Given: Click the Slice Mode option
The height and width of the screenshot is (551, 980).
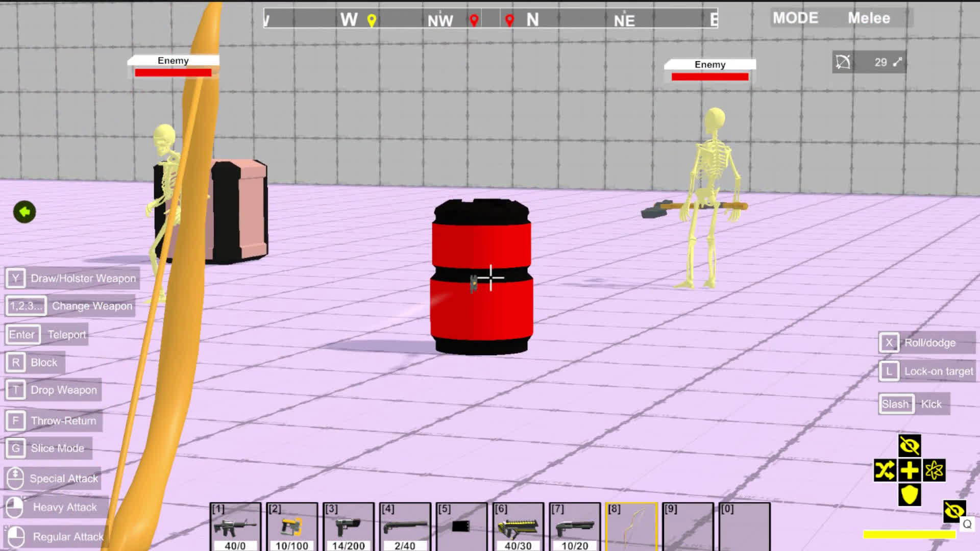Looking at the screenshot, I should point(48,448).
